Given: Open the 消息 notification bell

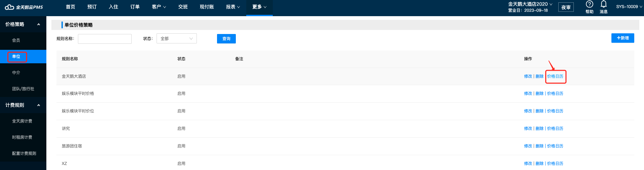Looking at the screenshot, I should 604,7.
